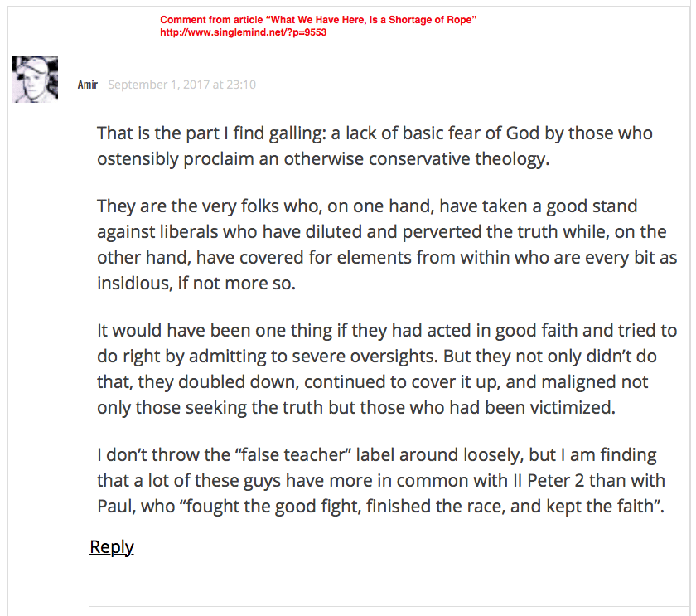Click the Reply link
This screenshot has width=696, height=616.
click(111, 546)
